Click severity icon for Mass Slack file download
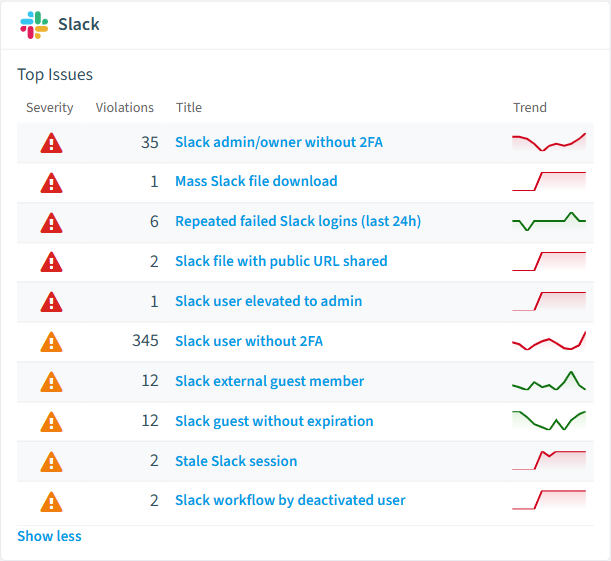611x561 pixels. point(51,183)
